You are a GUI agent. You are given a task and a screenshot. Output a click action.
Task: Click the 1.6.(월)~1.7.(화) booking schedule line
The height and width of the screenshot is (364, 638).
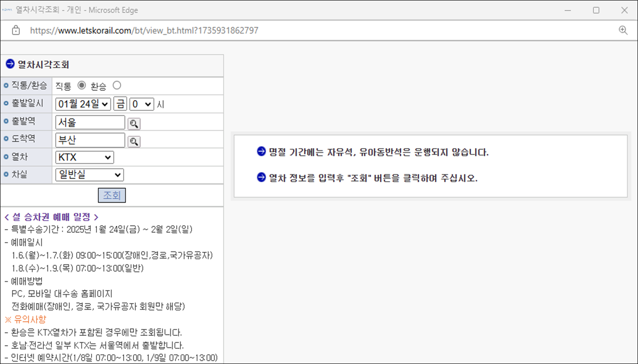tap(113, 255)
